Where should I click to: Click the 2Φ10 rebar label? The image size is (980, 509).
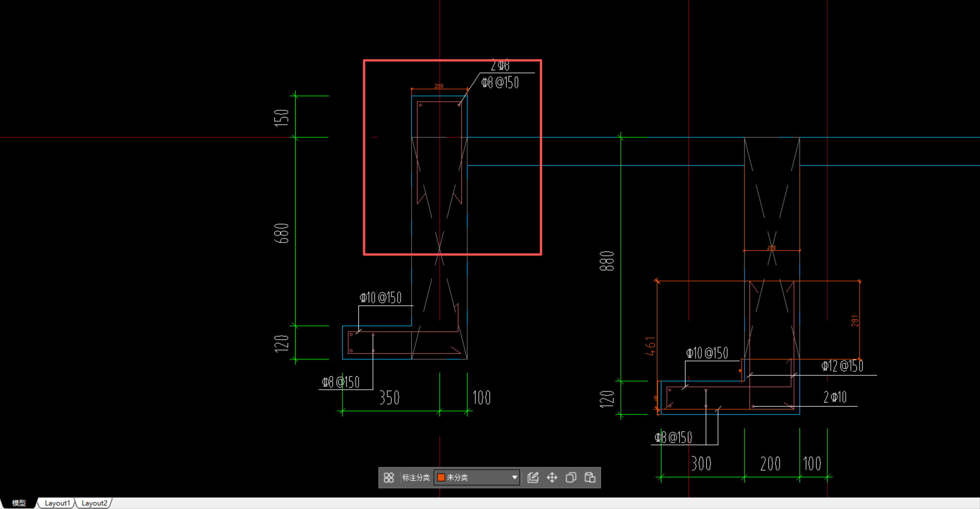point(835,397)
